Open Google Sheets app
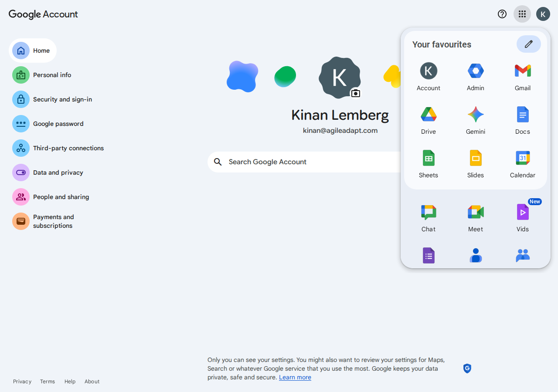558x392 pixels. pyautogui.click(x=429, y=163)
